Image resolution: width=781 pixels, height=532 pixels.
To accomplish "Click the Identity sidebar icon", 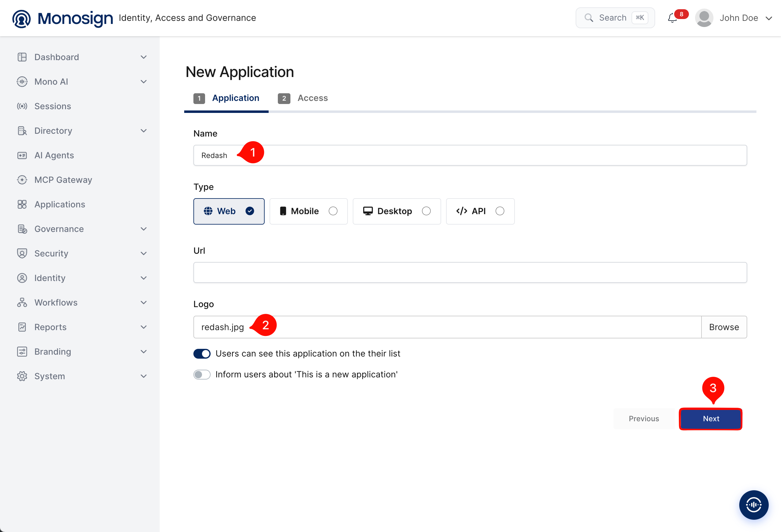I will 22,278.
